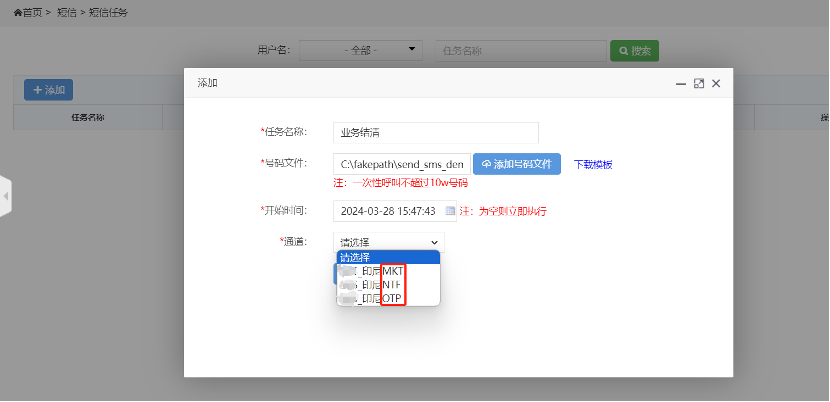830x402 pixels.
Task: Open the 下载模板 link
Action: 592,164
